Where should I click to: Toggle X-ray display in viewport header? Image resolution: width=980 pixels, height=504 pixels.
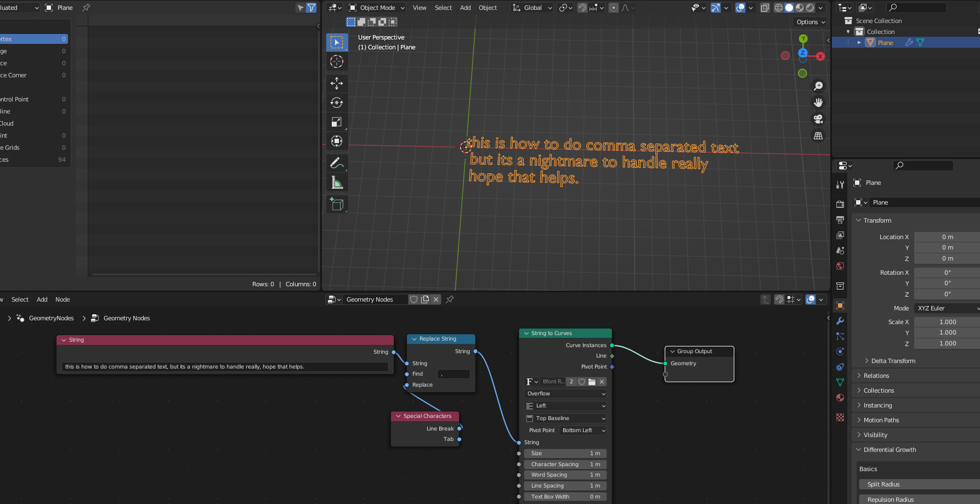[x=765, y=8]
